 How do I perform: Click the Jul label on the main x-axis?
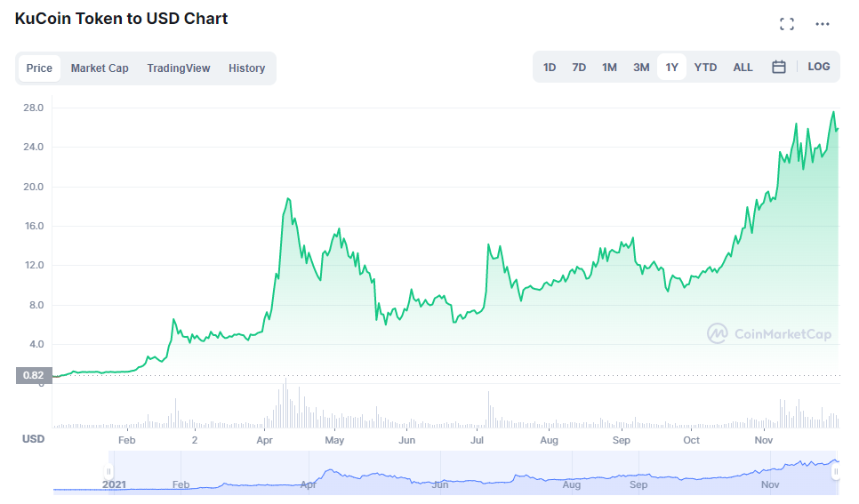478,440
